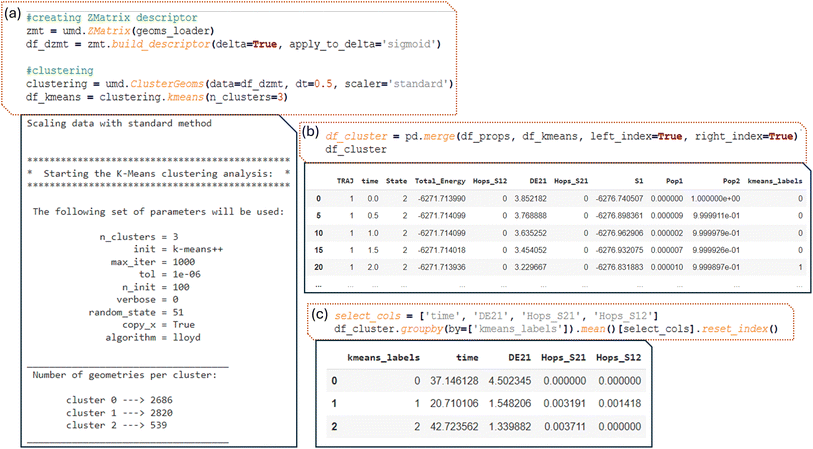The width and height of the screenshot is (813, 449).
Task: Click the mean DE21 cell '4.502345'
Action: tap(510, 381)
